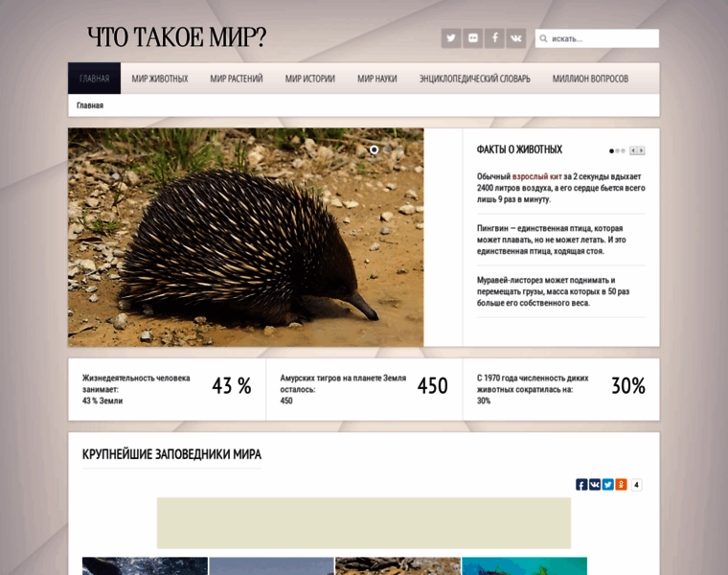728x575 pixels.
Task: Open the МИЛЛИОН ВОПРОСОВ menu item
Action: tap(590, 79)
